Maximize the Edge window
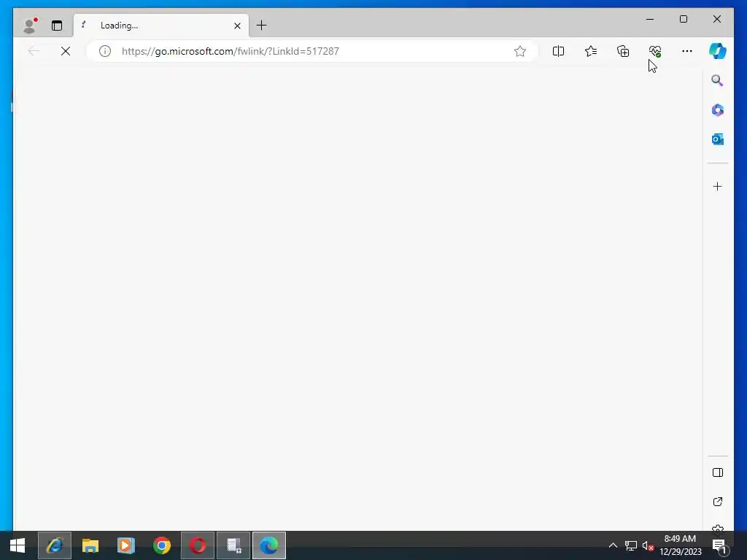Screen dimensions: 747x560 tap(683, 19)
